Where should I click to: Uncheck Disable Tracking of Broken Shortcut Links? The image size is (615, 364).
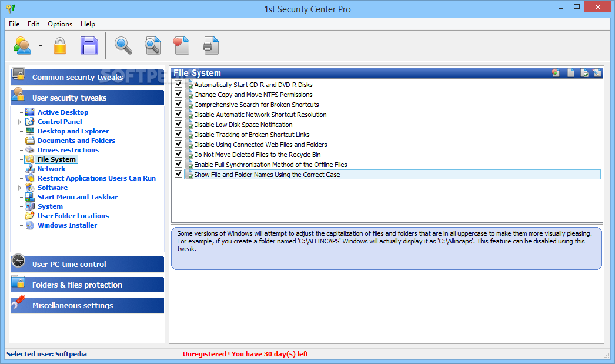[179, 133]
